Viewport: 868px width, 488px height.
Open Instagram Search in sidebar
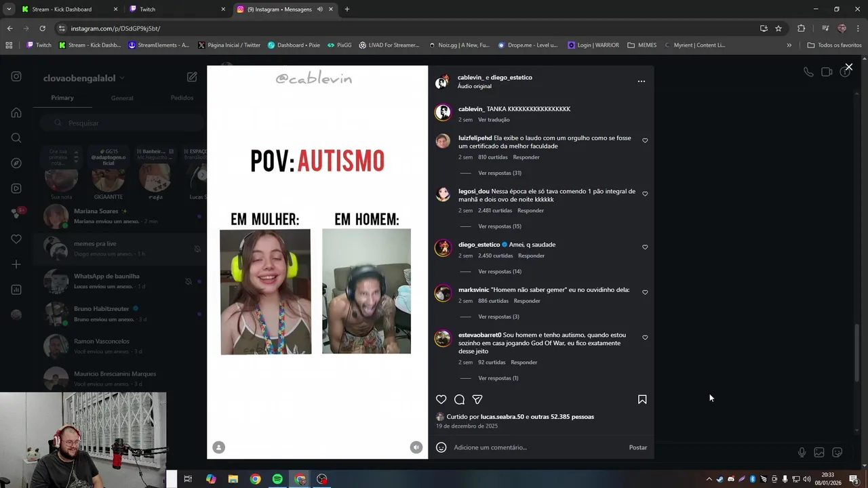[16, 138]
